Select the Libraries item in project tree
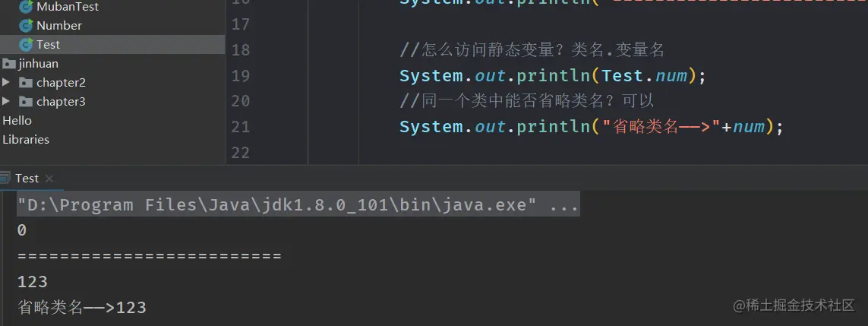 click(26, 140)
